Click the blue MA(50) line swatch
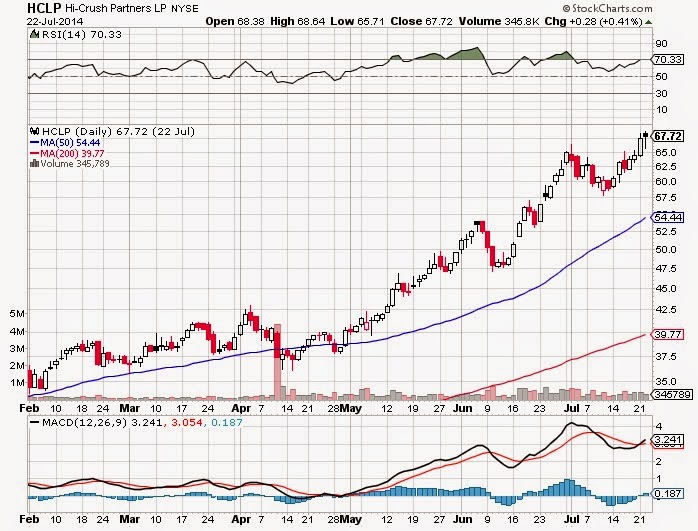The width and height of the screenshot is (698, 531). [x=34, y=142]
